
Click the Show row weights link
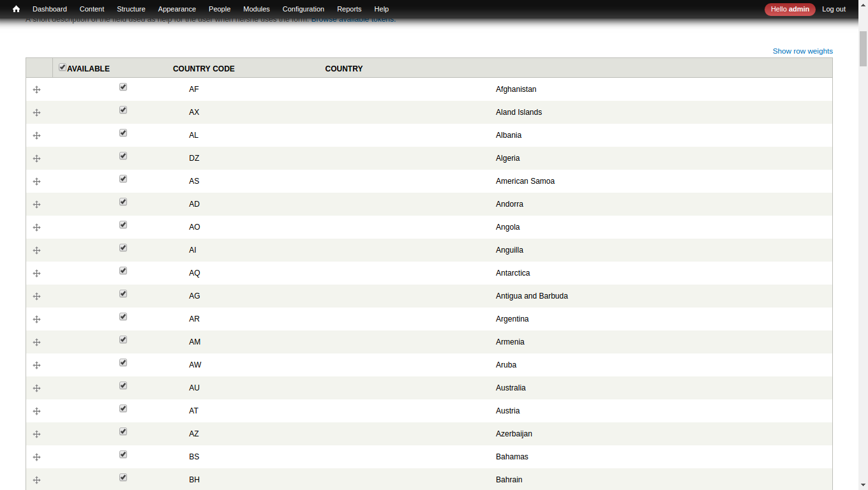tap(802, 51)
